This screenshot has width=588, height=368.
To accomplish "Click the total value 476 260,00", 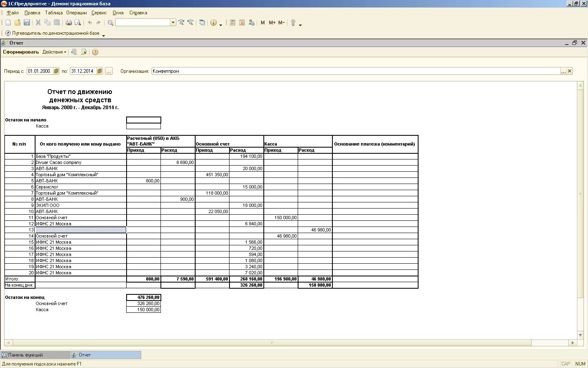I will (x=144, y=297).
